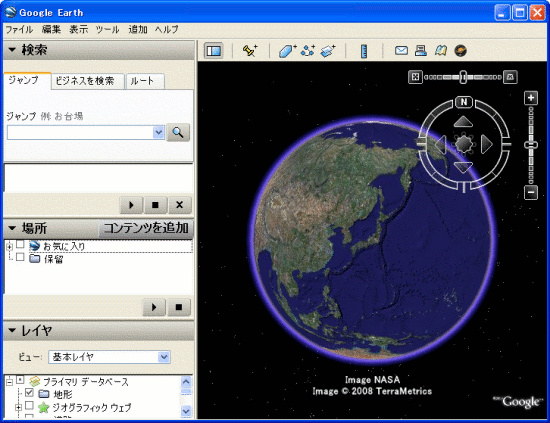
Task: Add an image overlay from the toolbar
Action: click(x=328, y=51)
